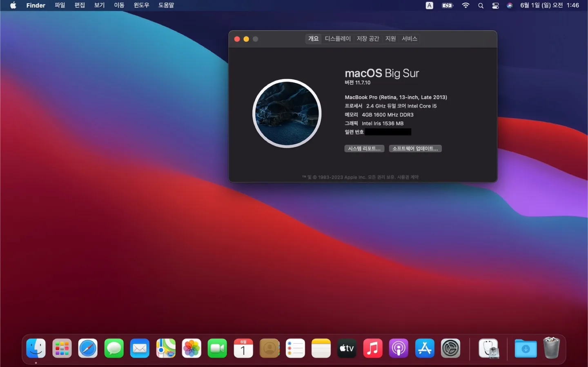Open App Store from Dock
The width and height of the screenshot is (588, 367).
coord(425,349)
